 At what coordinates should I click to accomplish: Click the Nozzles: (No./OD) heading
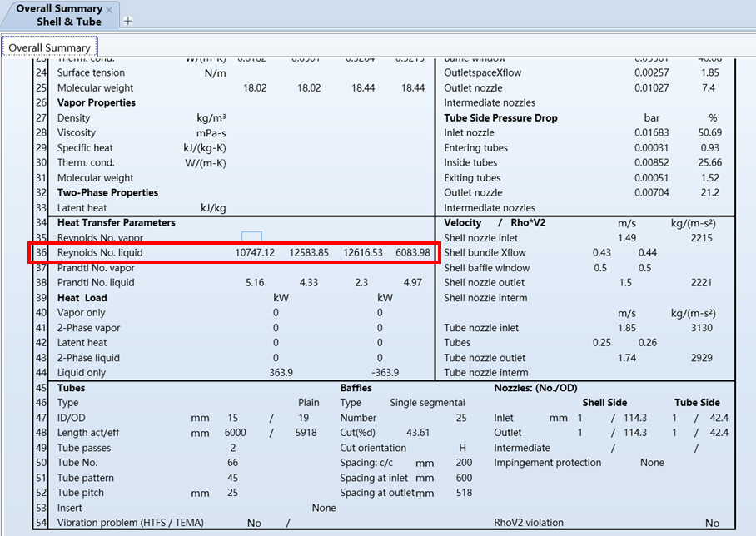[x=535, y=388]
